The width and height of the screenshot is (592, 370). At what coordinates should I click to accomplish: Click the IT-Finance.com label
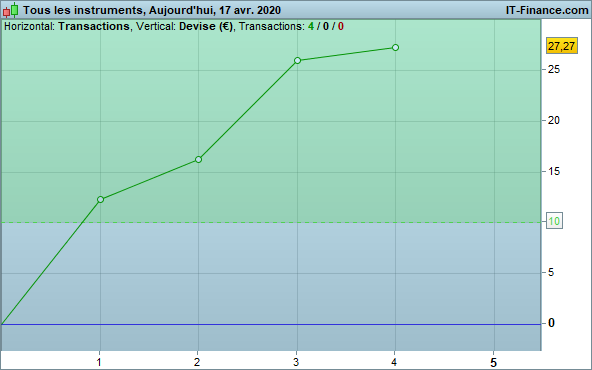pyautogui.click(x=547, y=10)
